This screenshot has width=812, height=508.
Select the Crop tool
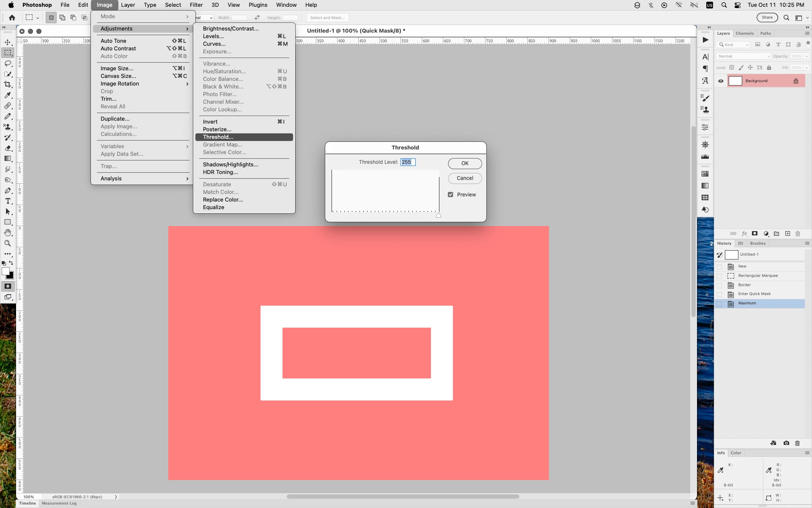(8, 85)
